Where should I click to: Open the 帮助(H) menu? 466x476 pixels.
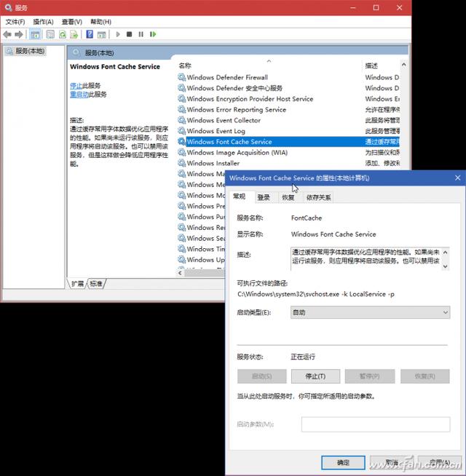[100, 22]
